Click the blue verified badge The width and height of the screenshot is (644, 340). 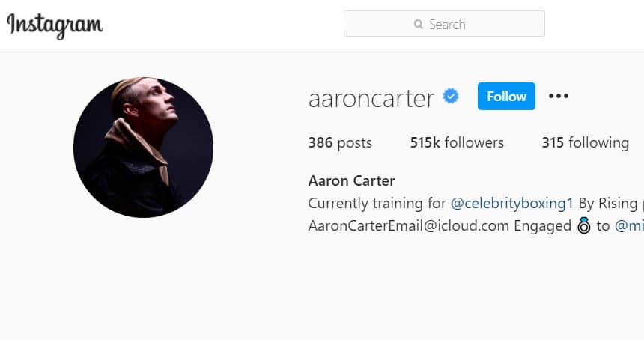point(451,96)
